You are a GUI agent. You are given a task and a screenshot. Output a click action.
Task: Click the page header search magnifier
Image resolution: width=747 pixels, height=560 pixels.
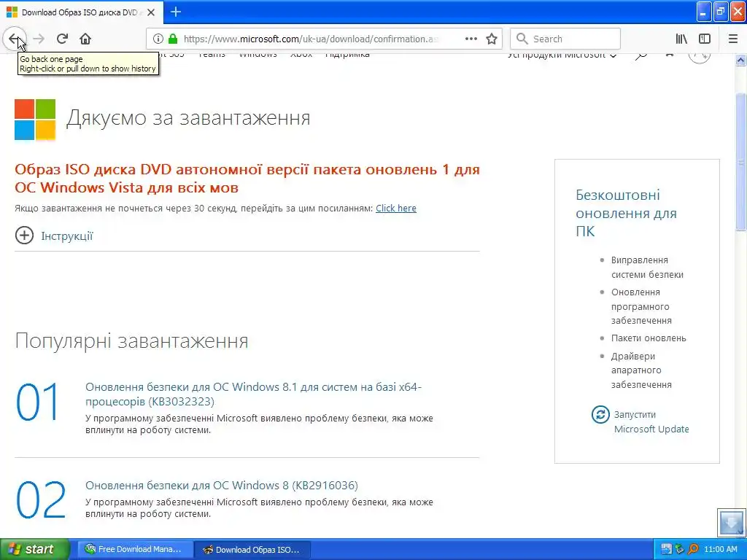pyautogui.click(x=641, y=55)
